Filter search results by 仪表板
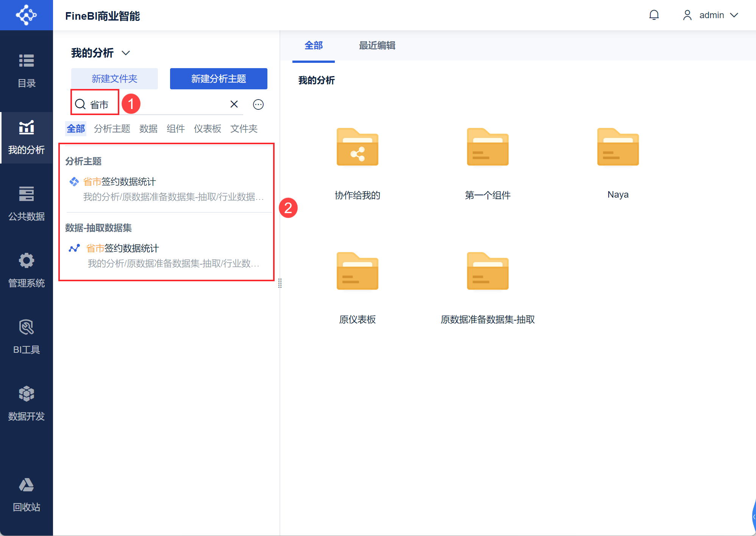 pyautogui.click(x=208, y=129)
